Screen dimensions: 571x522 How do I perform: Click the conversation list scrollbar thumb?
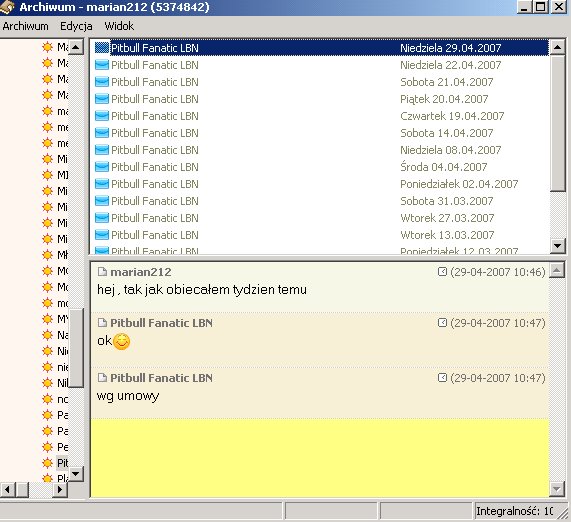557,123
